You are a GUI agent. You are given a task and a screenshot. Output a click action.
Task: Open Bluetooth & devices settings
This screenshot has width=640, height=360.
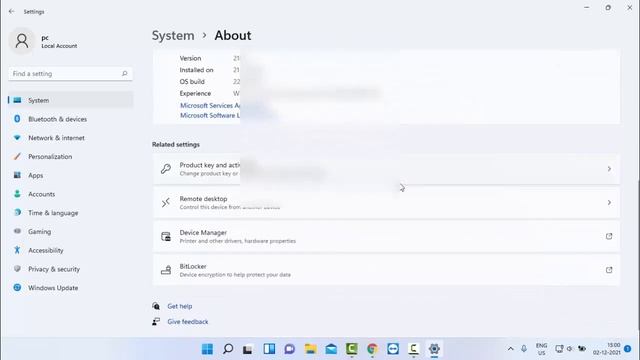(x=70, y=119)
